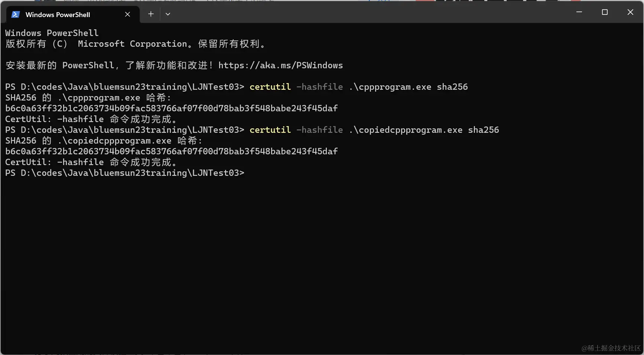The width and height of the screenshot is (644, 355).
Task: Click the first -hashfile parameter text
Action: pos(319,87)
